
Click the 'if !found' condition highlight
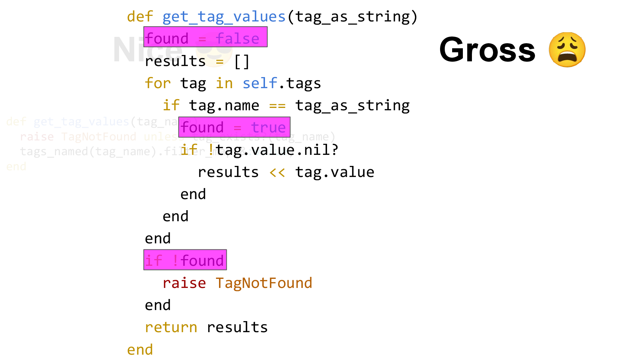(x=184, y=260)
